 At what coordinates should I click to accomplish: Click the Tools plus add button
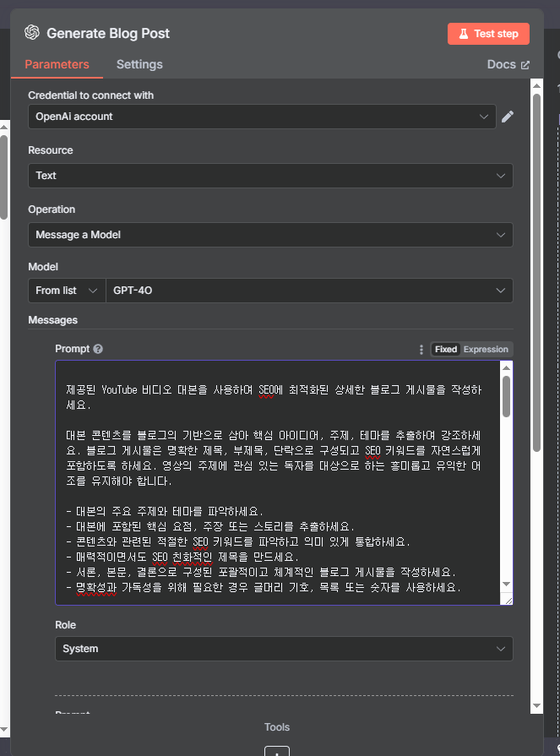277,751
